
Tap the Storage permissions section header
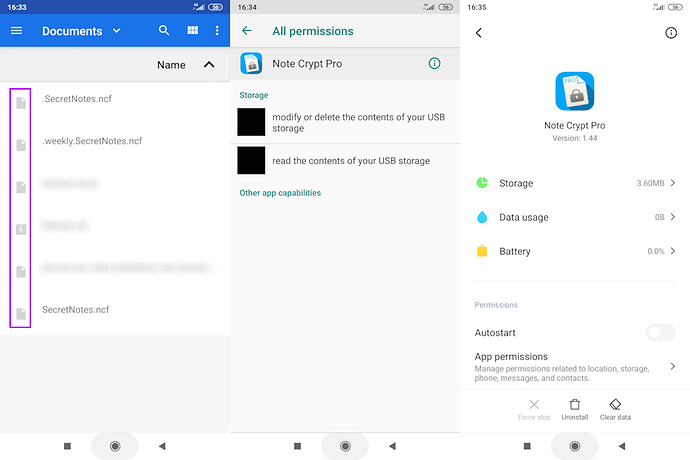[x=253, y=95]
